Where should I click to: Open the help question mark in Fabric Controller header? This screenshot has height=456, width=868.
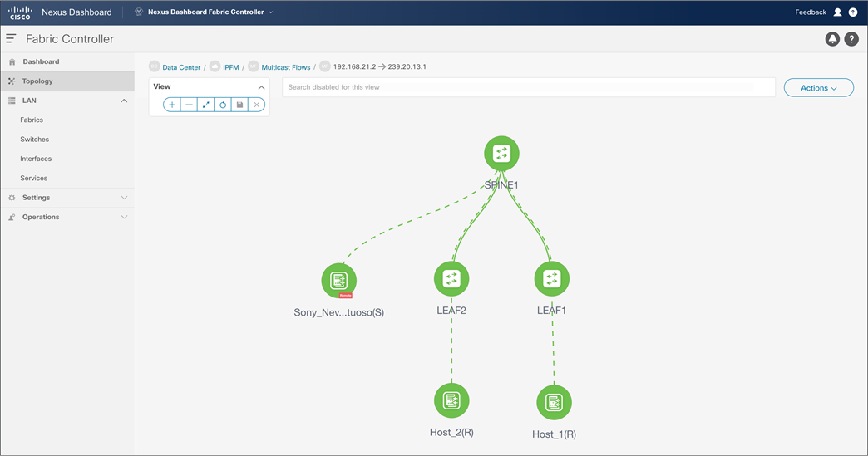pyautogui.click(x=851, y=39)
